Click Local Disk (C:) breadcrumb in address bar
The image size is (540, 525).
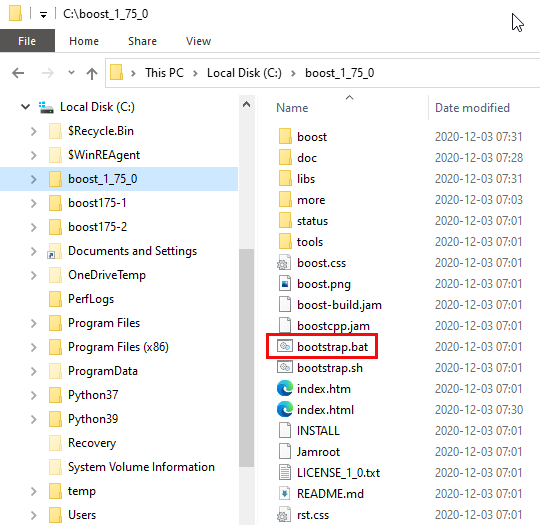[244, 73]
